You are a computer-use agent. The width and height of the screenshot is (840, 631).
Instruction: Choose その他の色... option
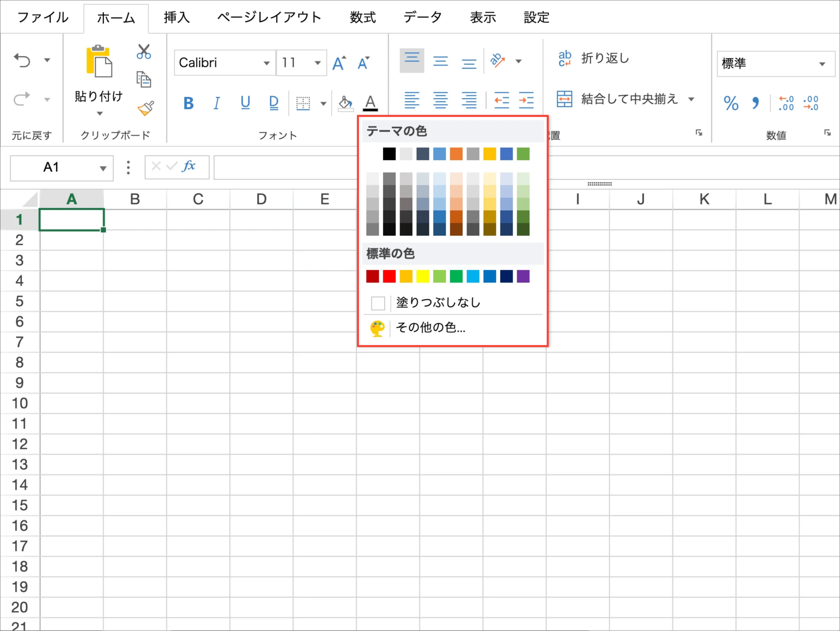pos(430,328)
